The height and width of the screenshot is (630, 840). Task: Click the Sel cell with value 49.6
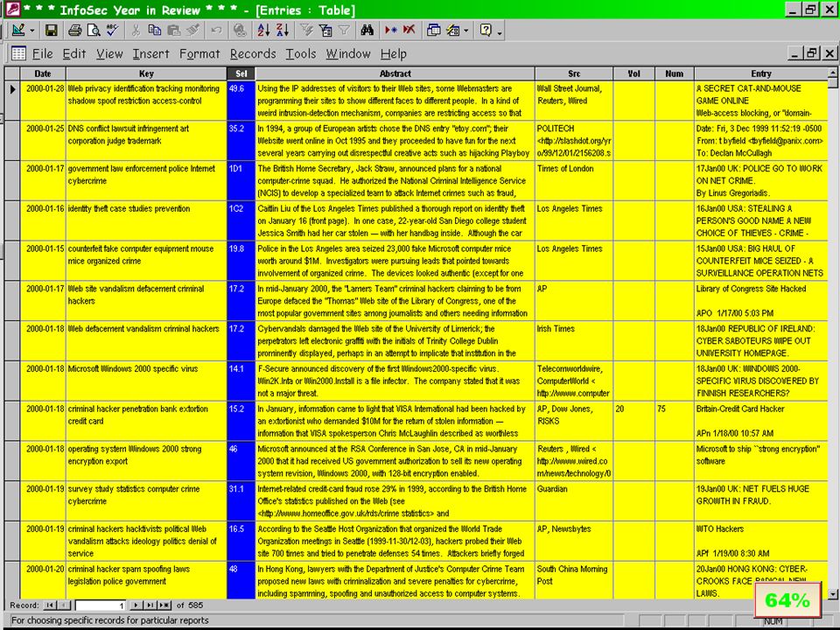241,101
